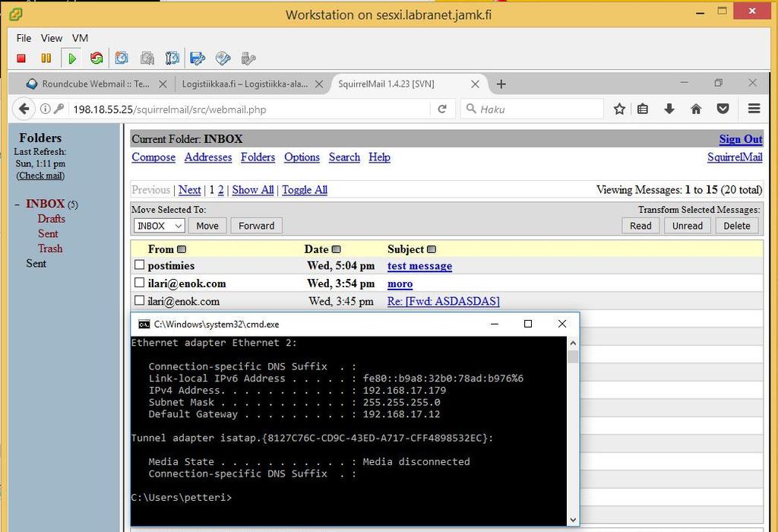This screenshot has width=778, height=532.
Task: Click Toggle All link
Action: [x=305, y=190]
